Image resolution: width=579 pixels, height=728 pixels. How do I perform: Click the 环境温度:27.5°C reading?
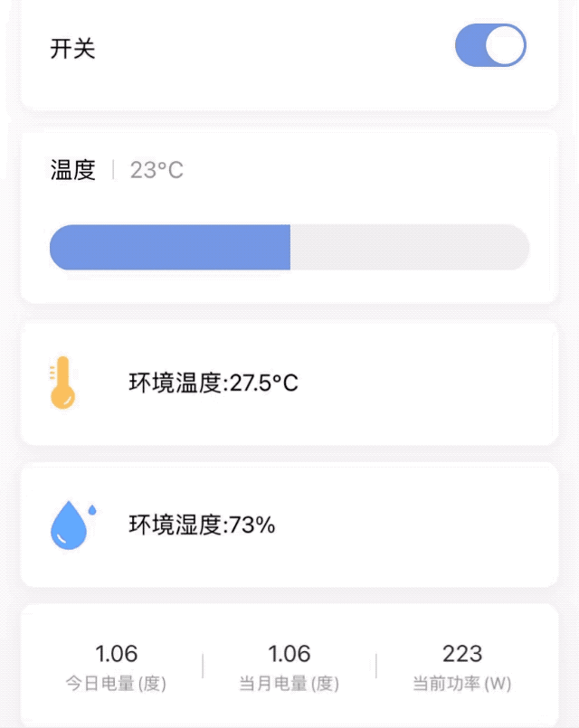tap(214, 383)
